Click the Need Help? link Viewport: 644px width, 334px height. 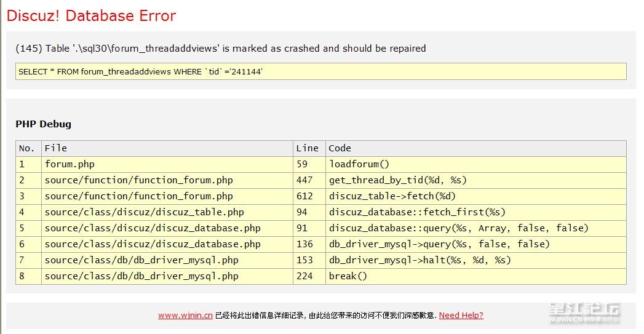pos(461,315)
